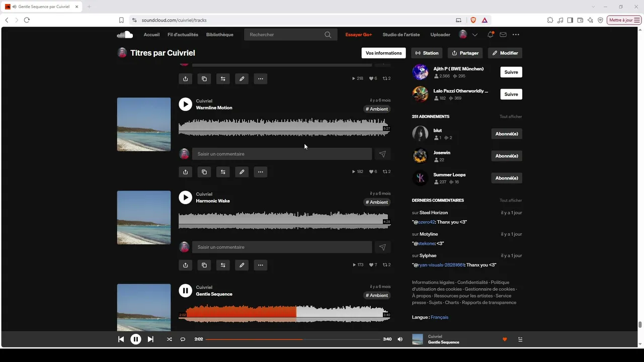The image size is (644, 362).
Task: Seek within the player bar progress slider
Action: pyautogui.click(x=293, y=339)
